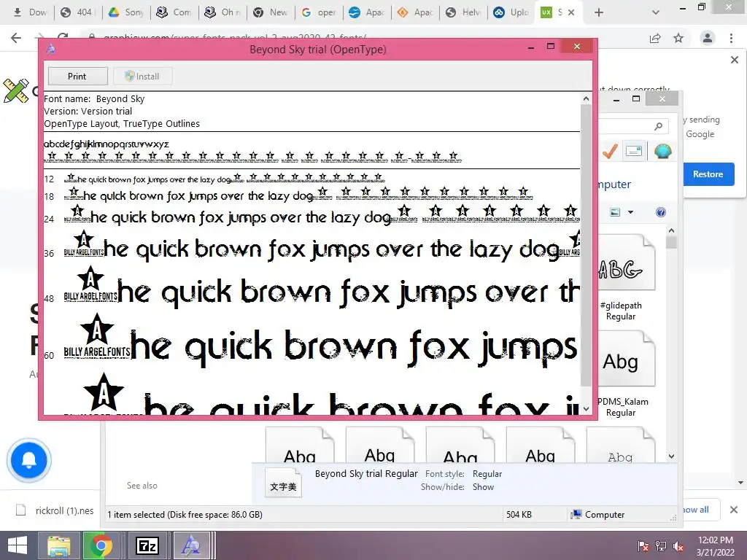Open Chrome profile avatar
The height and width of the screenshot is (560, 747).
pos(708,38)
